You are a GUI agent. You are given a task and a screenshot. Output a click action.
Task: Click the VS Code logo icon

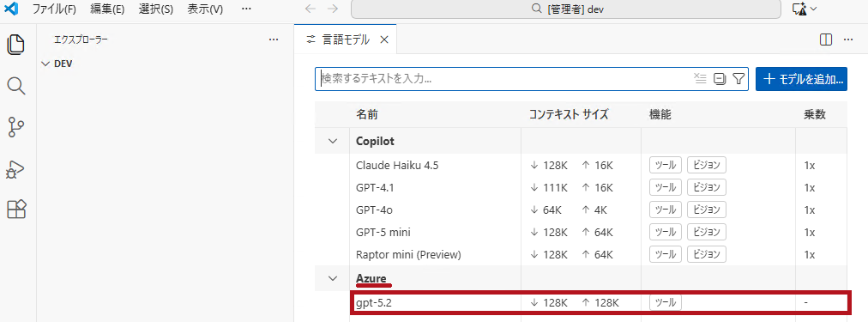pos(12,9)
